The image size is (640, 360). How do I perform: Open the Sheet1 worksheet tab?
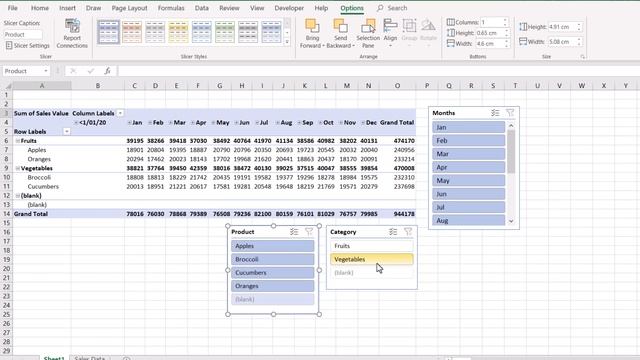coord(54,358)
